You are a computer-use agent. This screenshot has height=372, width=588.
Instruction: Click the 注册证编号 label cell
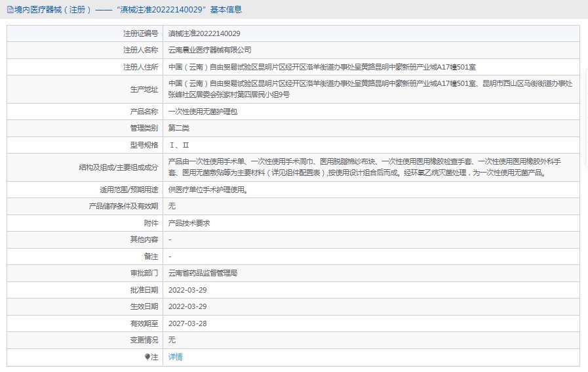85,33
